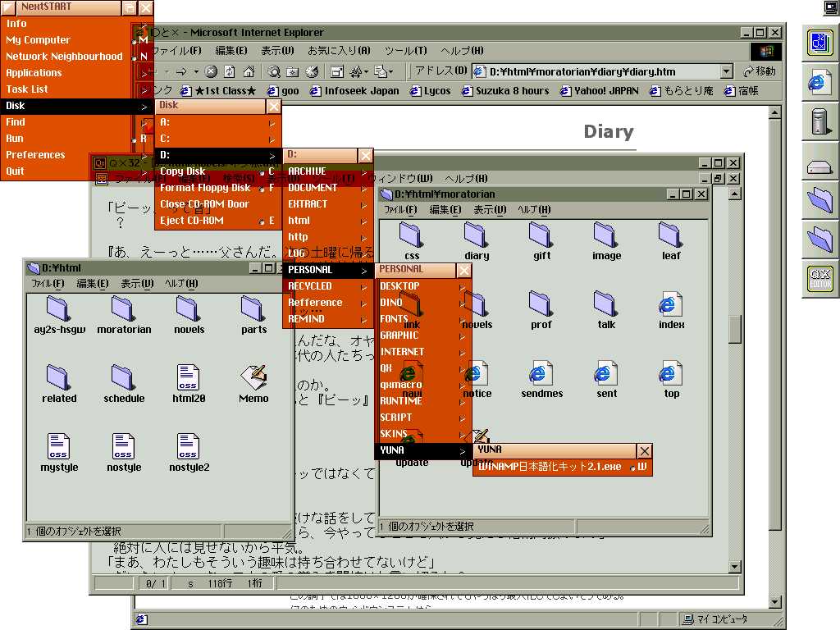
Task: Select the mystyle CSS file
Action: click(x=59, y=453)
